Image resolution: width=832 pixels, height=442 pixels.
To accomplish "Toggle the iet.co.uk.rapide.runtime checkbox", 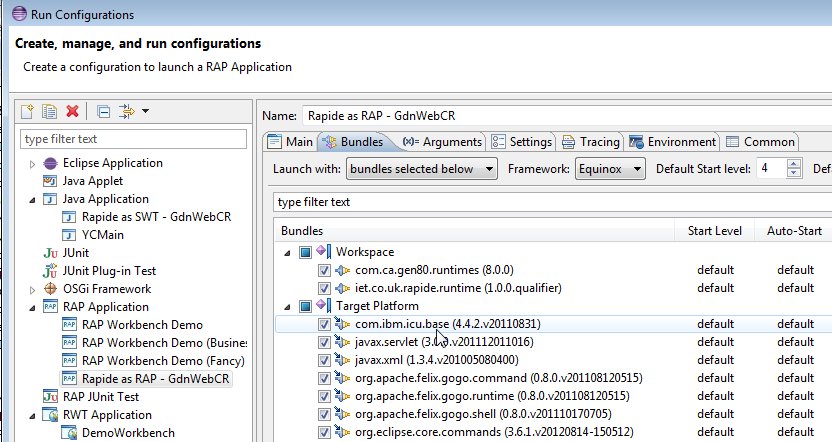I will [324, 288].
